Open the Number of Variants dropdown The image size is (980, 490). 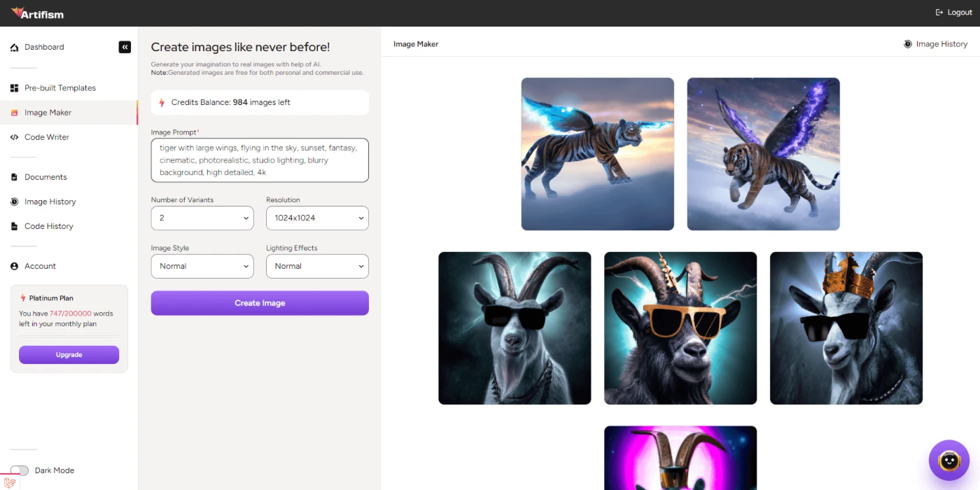pyautogui.click(x=202, y=218)
